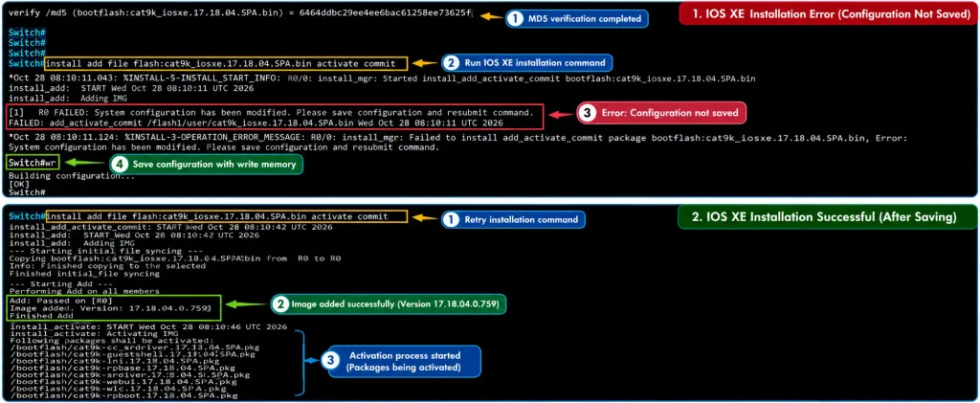The image size is (980, 403).
Task: Select the '[1] R0 FAILED' error line
Action: click(x=272, y=112)
